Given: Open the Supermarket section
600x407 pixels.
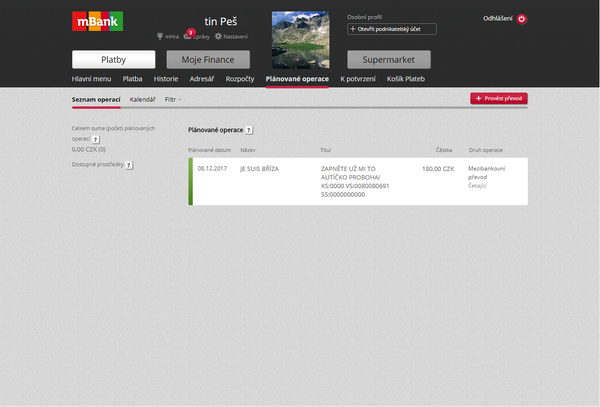Looking at the screenshot, I should (382, 59).
